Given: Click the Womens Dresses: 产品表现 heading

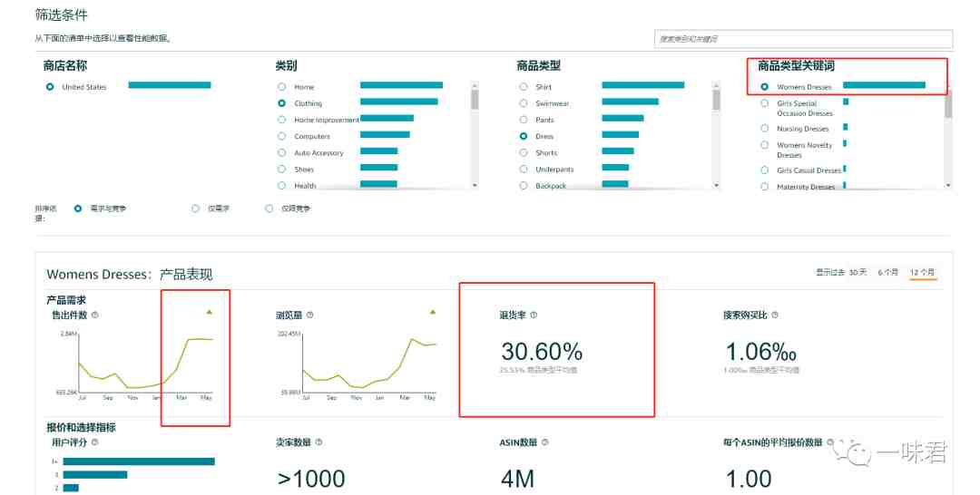Looking at the screenshot, I should pyautogui.click(x=130, y=274).
